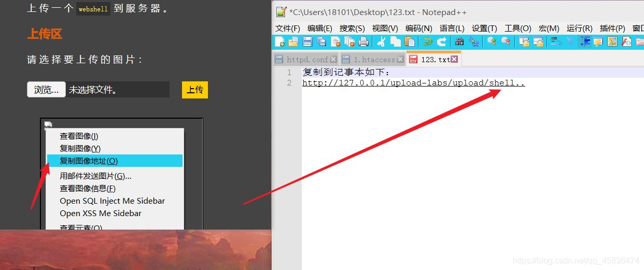Open the 插件(P) menu

point(612,28)
